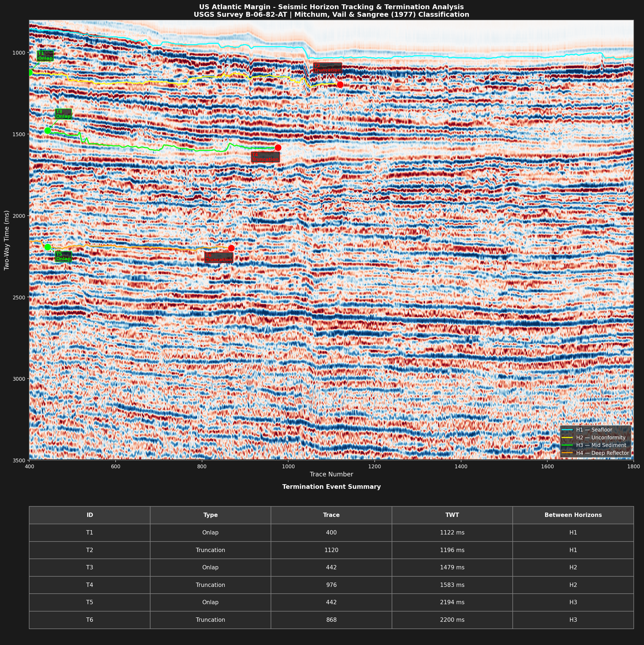Viewport: 644px width, 645px height.
Task: Click the '1122 ms' TWT cell
Action: 452,533
